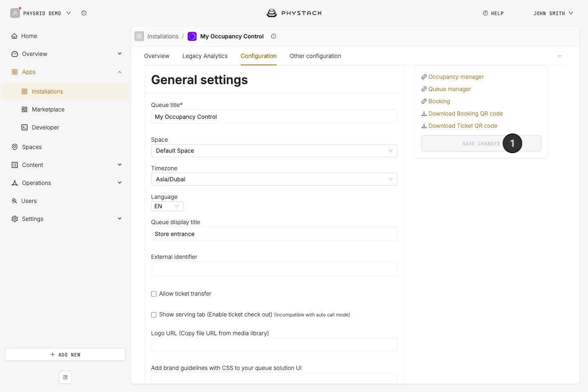
Task: Expand the Settings sidebar section chevron
Action: pyautogui.click(x=120, y=218)
